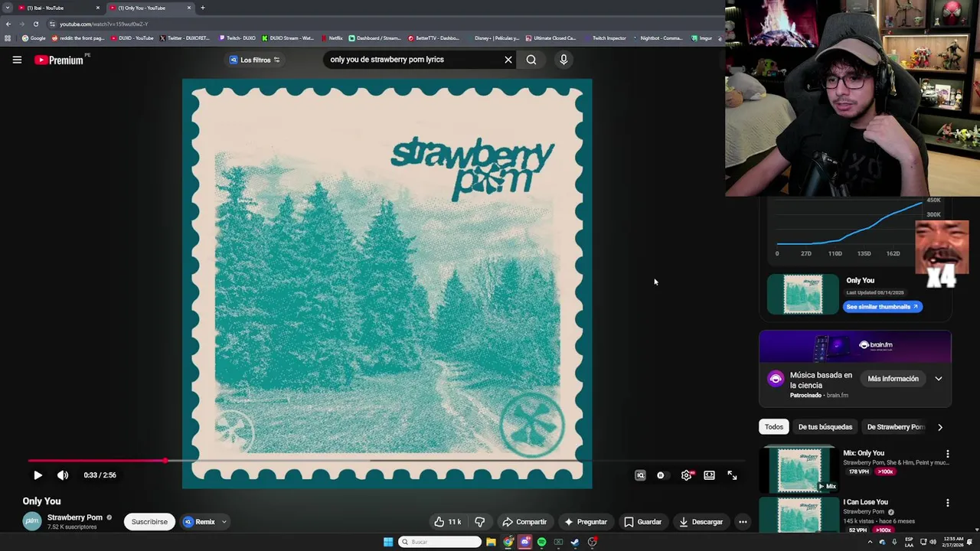980x551 pixels.
Task: Play the video with the play button
Action: point(38,475)
